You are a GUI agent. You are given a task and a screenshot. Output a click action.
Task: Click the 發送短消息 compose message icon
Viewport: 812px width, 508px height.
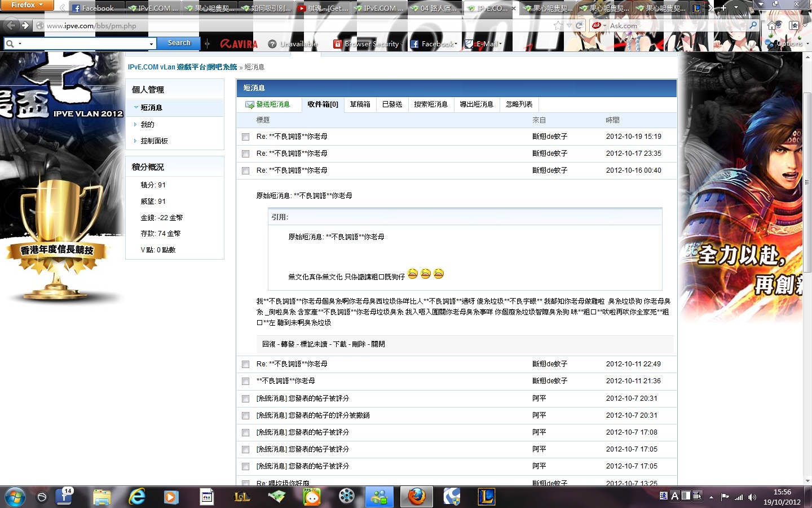(x=250, y=104)
